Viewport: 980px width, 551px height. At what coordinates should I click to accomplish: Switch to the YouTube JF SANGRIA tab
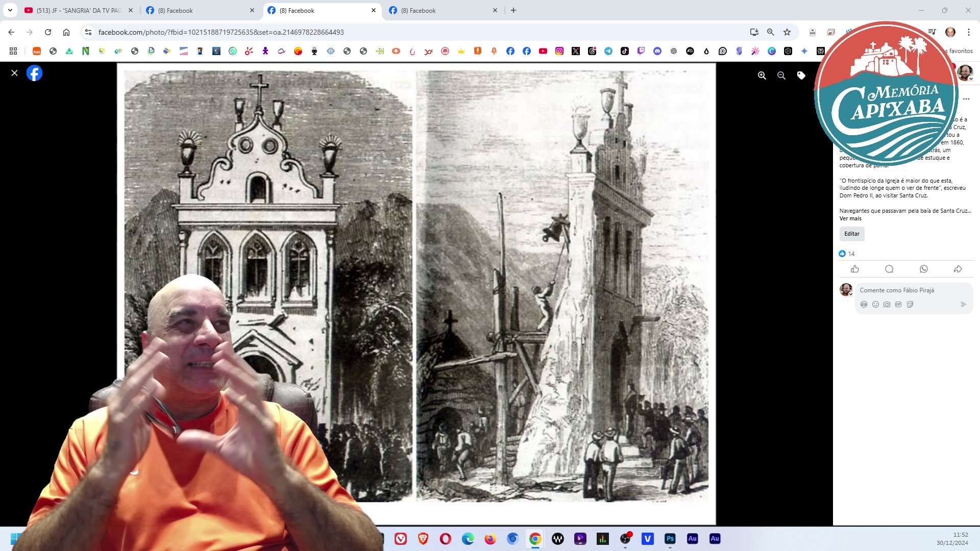(77, 10)
